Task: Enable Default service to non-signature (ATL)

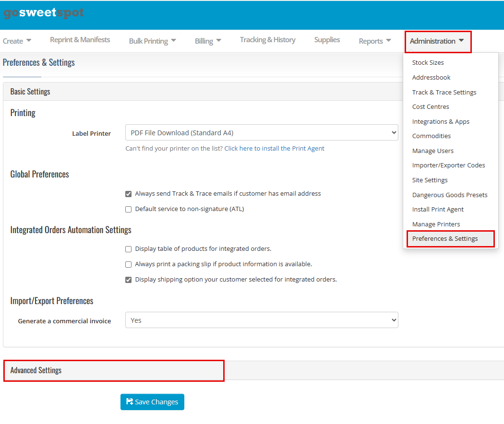Action: [x=128, y=209]
